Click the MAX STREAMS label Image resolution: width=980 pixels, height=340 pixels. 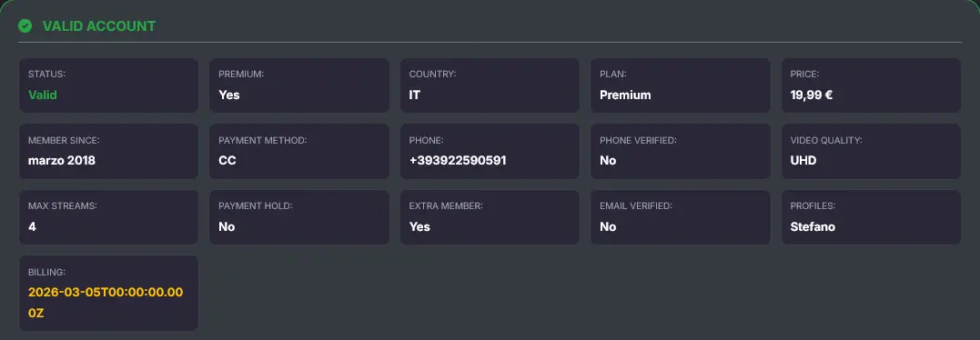click(x=63, y=205)
